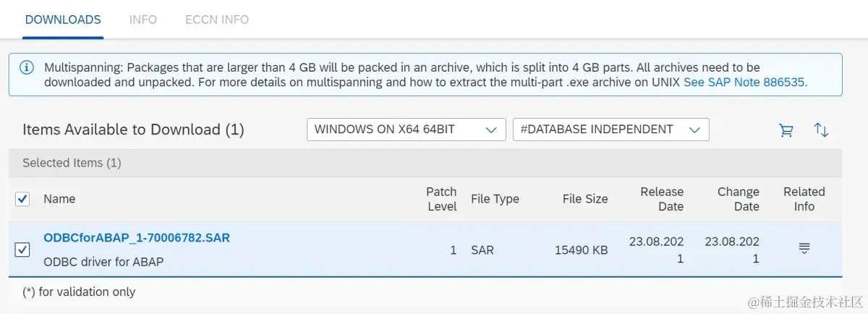Open the WINDOWS ON X64 64BIT dropdown
This screenshot has height=314, width=868.
[406, 130]
